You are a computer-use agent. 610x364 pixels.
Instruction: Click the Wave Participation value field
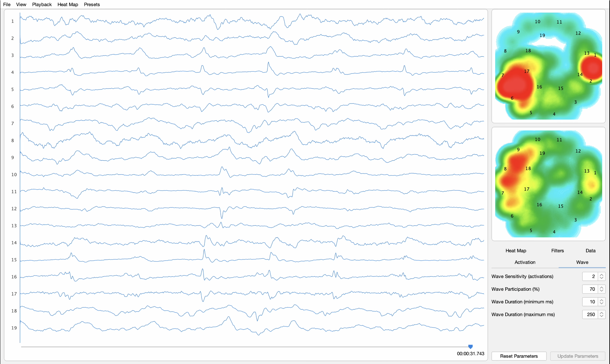(x=590, y=289)
